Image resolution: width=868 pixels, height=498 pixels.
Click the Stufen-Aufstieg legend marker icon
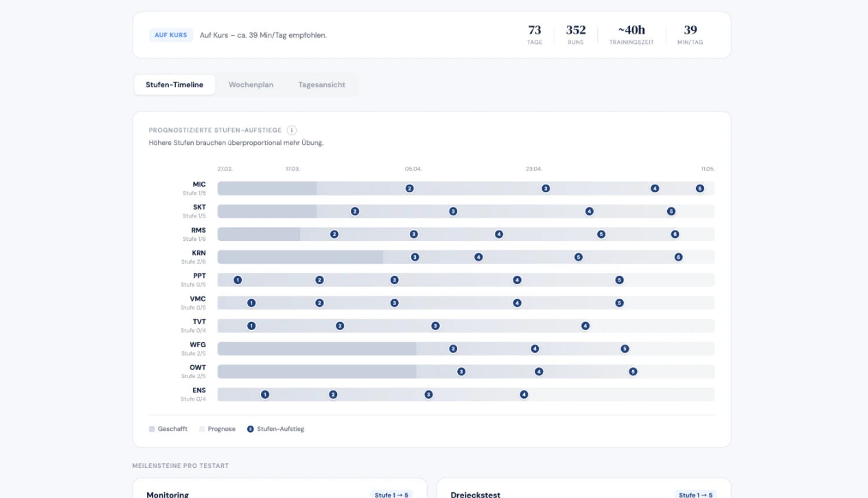250,429
